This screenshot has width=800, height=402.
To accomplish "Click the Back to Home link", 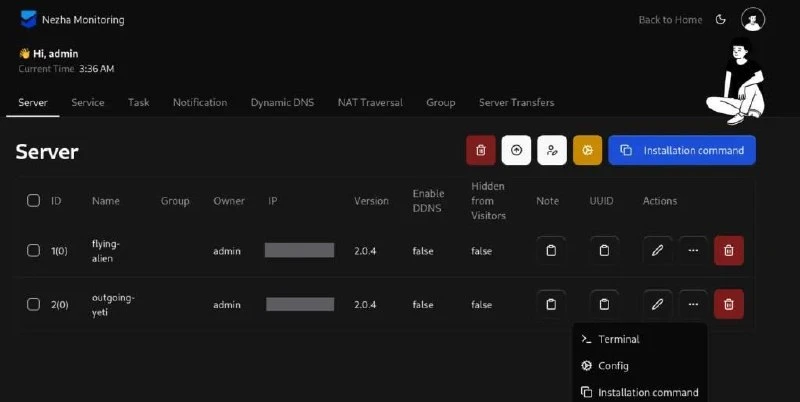I will (x=670, y=20).
